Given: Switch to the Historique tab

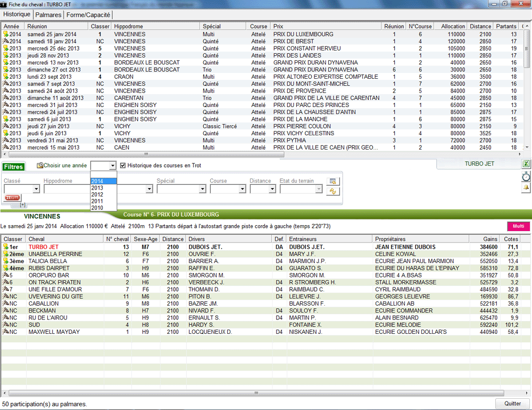Looking at the screenshot, I should coord(16,14).
